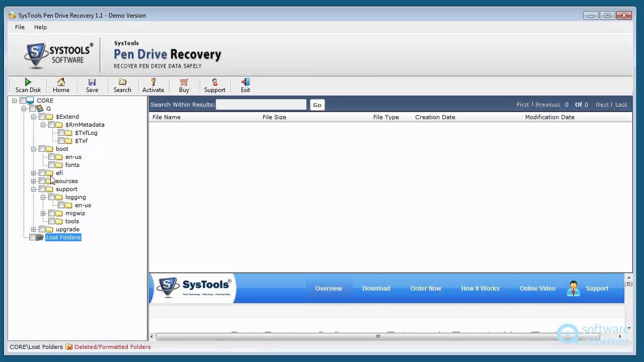Tick the boot folder checkbox

coord(42,149)
